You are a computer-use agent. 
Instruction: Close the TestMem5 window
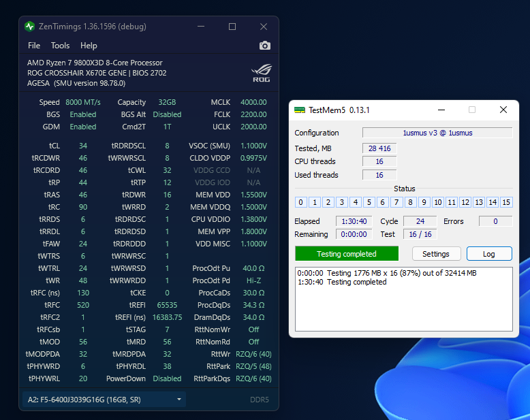coord(503,110)
